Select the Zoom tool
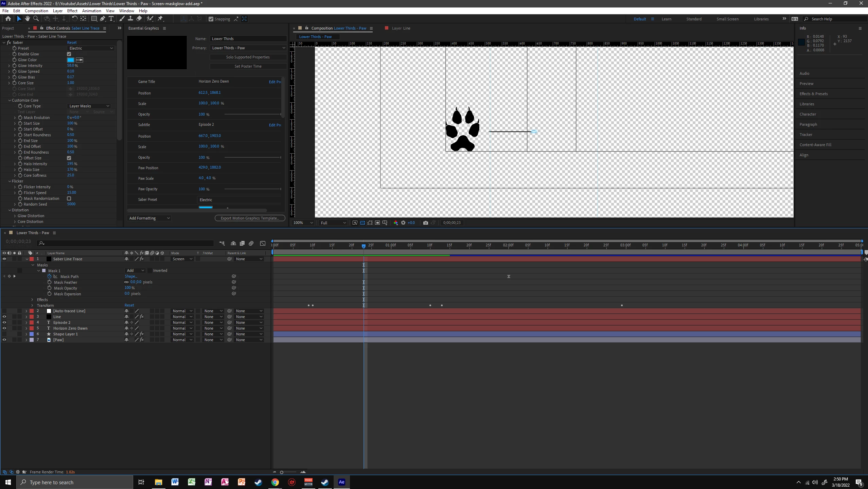The image size is (868, 489). (x=36, y=19)
